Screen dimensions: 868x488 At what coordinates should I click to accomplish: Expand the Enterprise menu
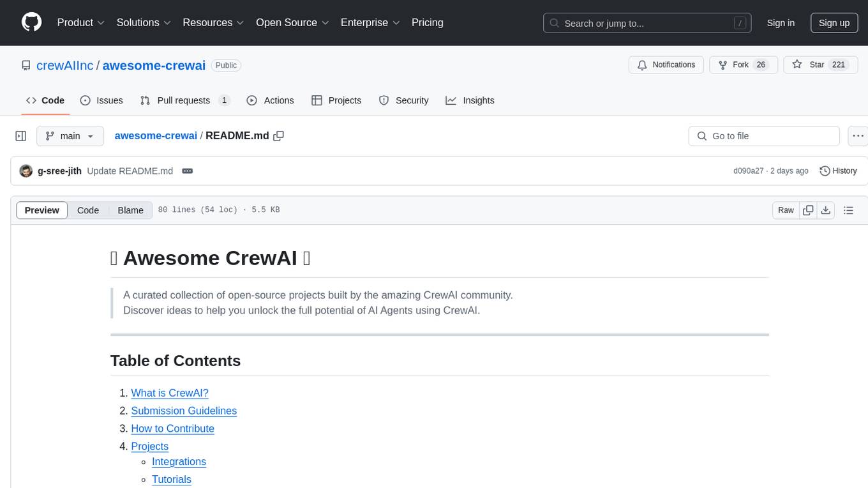click(370, 22)
